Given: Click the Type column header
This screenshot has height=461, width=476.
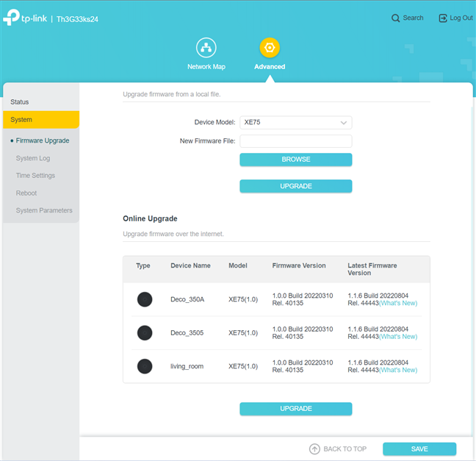Looking at the screenshot, I should 143,265.
